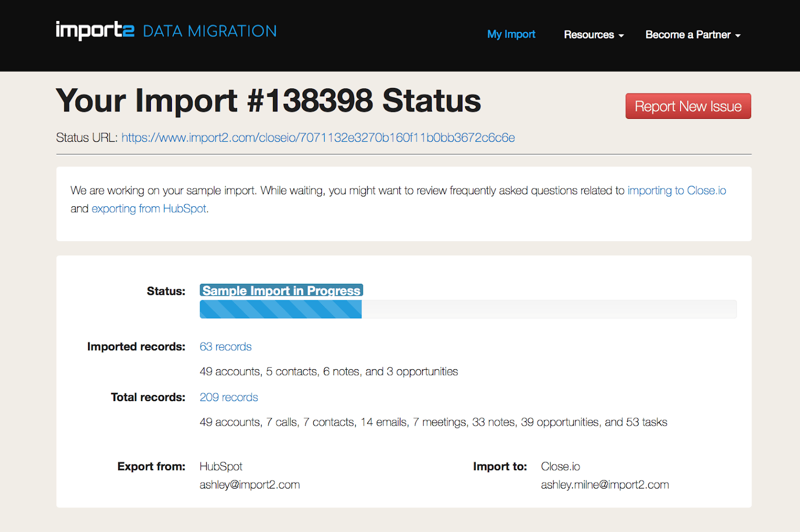Click the Close.io import destination name
800x532 pixels.
560,467
